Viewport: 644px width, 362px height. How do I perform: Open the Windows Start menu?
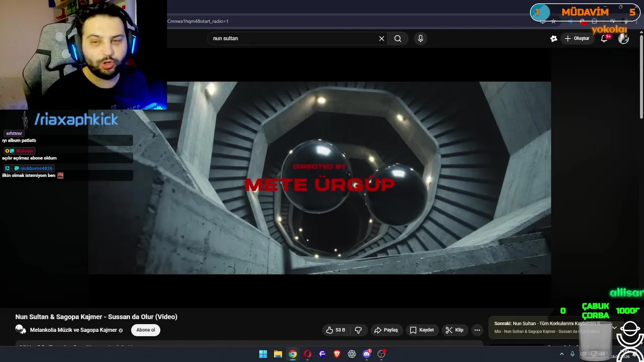click(x=263, y=354)
